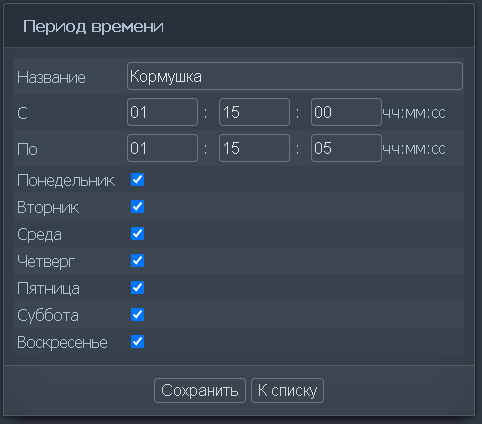The image size is (482, 424).
Task: Focus the end seconds field showing 05
Action: click(346, 148)
